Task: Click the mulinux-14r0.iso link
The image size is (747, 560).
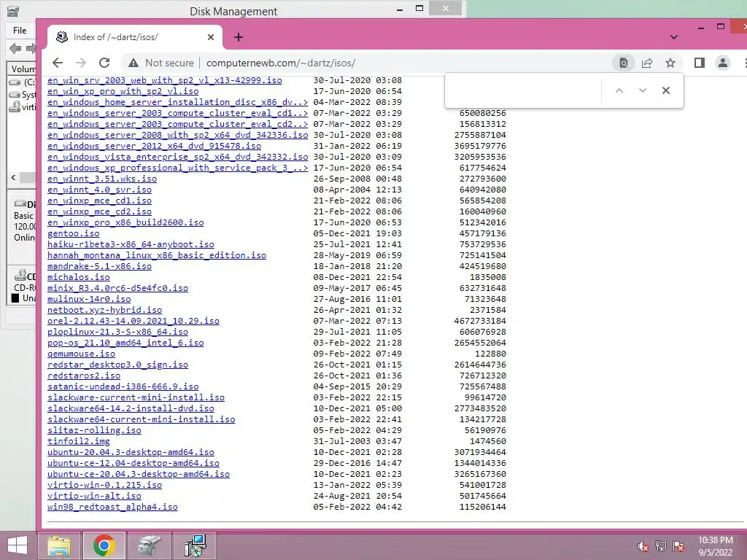Action: tap(88, 299)
